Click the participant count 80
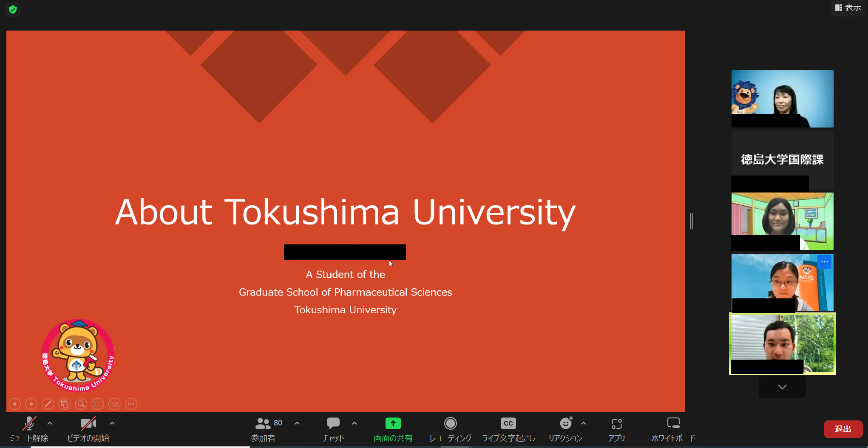This screenshot has width=868, height=448. tap(278, 423)
